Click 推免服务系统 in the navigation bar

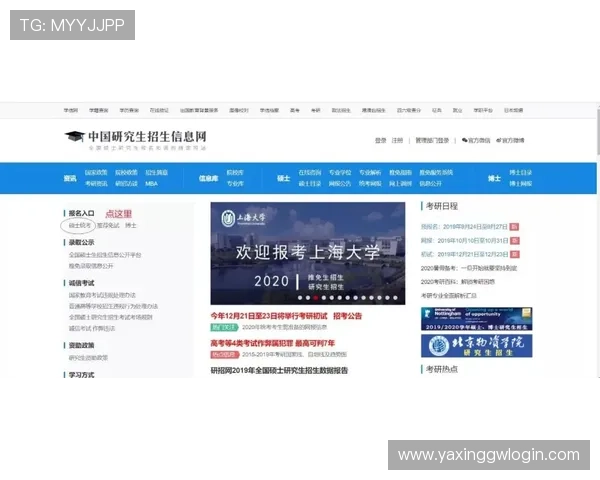(436, 173)
